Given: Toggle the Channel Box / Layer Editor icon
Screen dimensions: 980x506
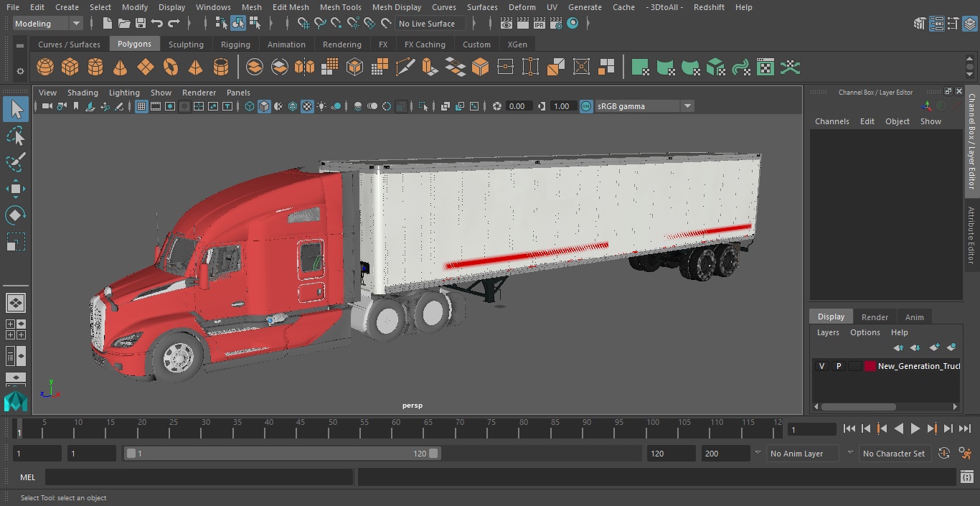Looking at the screenshot, I should tap(970, 24).
